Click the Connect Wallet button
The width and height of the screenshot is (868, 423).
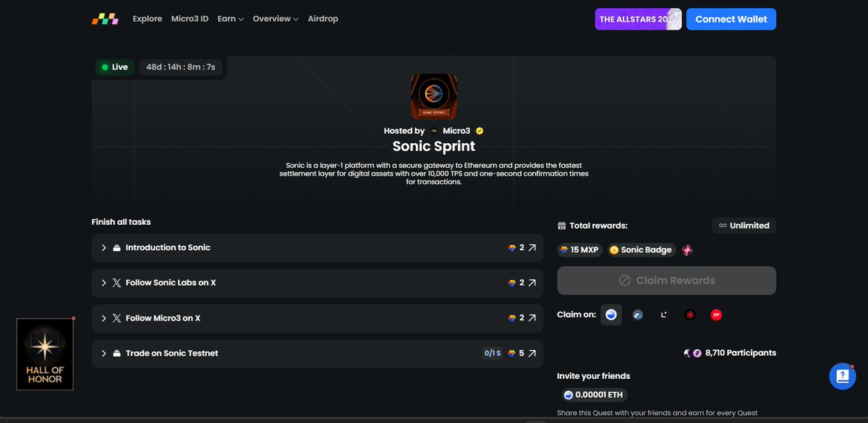(731, 19)
